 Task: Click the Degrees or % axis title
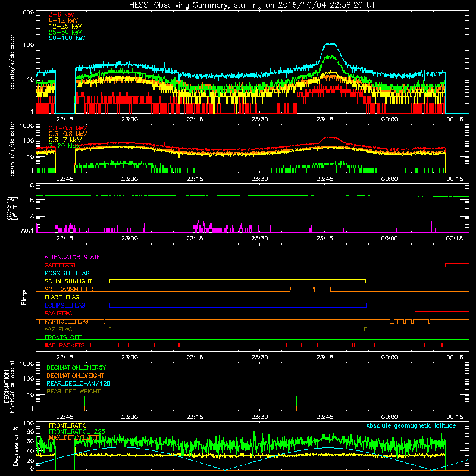[15, 446]
